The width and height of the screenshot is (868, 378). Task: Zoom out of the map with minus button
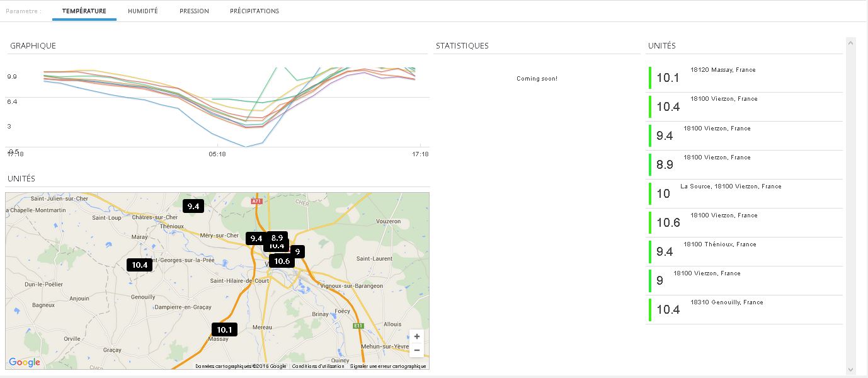click(416, 350)
